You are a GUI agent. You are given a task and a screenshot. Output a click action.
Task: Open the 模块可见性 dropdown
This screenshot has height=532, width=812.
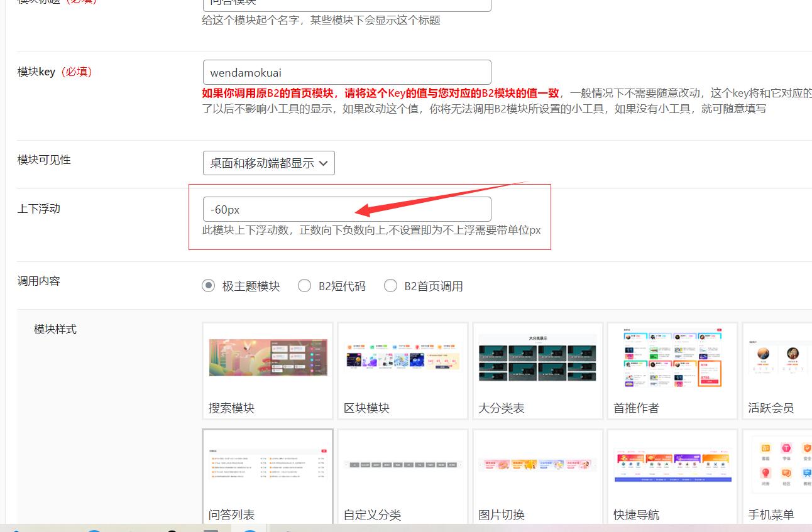tap(269, 163)
